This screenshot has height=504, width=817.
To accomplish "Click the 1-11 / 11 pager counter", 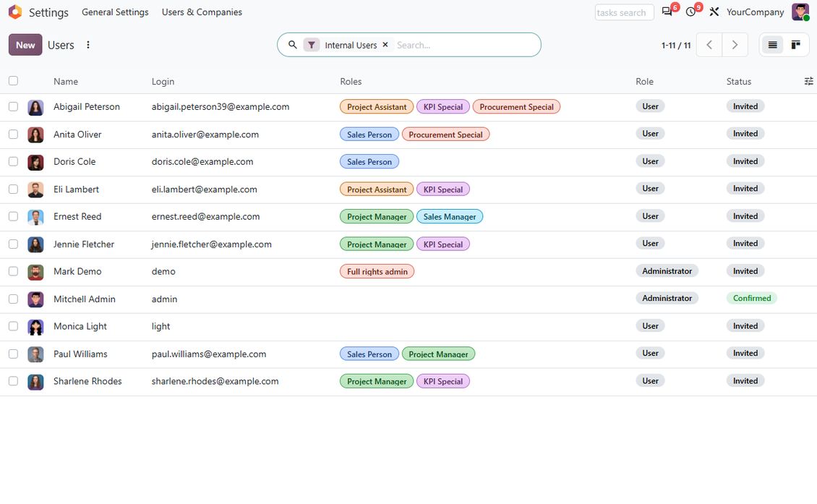I will pos(676,46).
